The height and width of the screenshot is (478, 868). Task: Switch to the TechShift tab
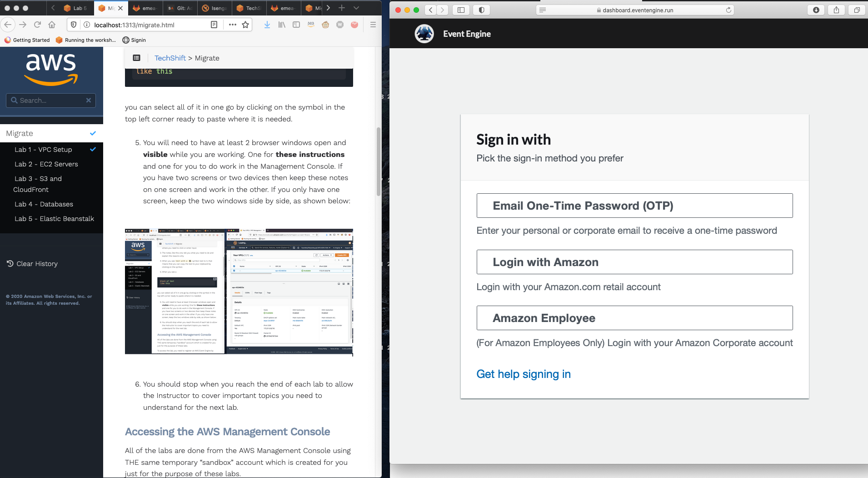coord(249,8)
